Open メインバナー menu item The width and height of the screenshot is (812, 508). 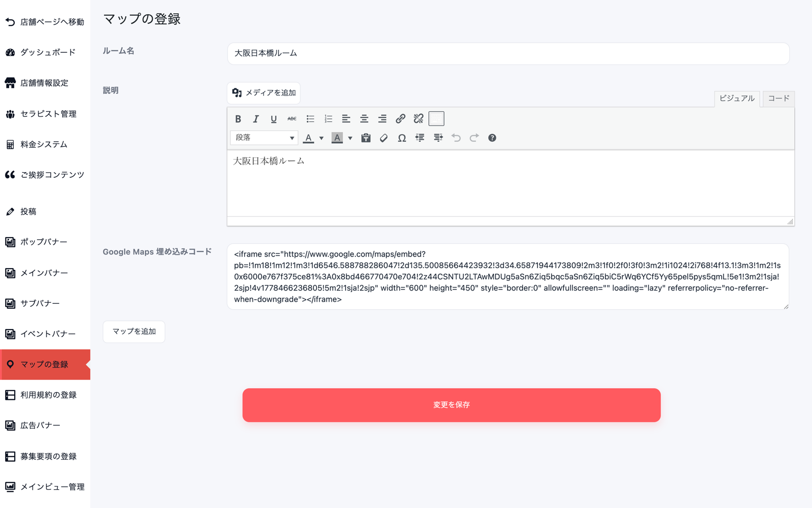click(x=45, y=273)
